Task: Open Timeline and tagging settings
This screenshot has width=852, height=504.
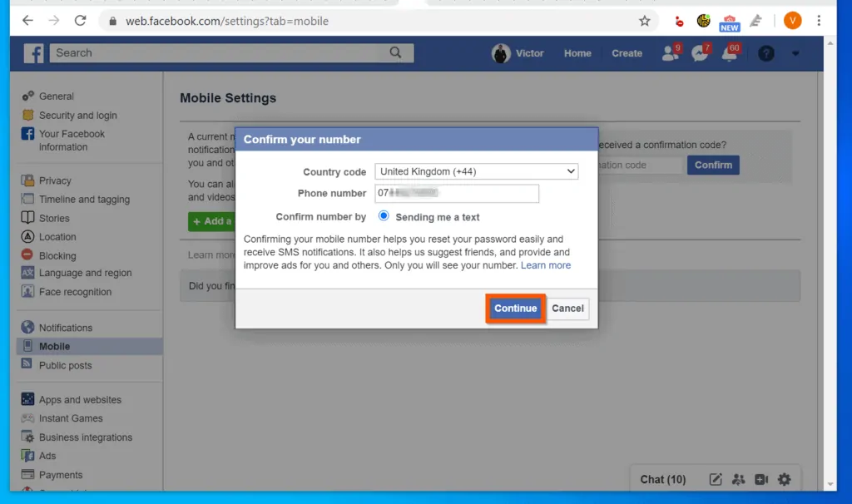Action: coord(84,200)
